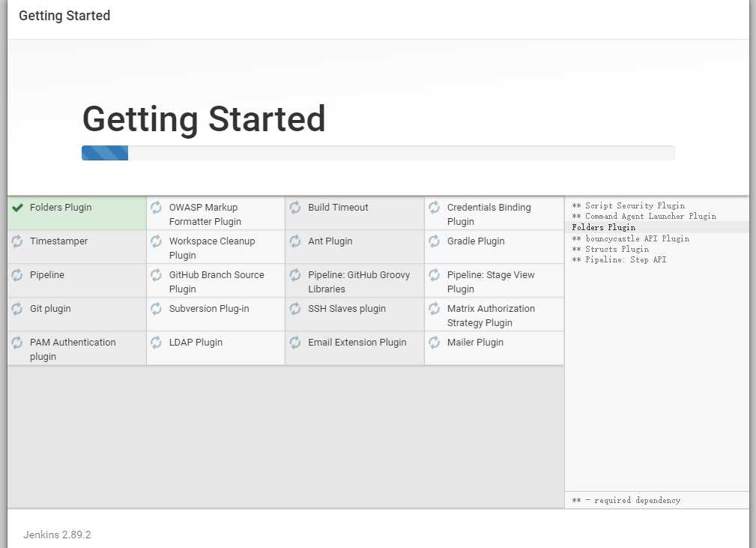Click the spinner icon beside SSH Slaves plugin
756x548 pixels.
pos(295,309)
